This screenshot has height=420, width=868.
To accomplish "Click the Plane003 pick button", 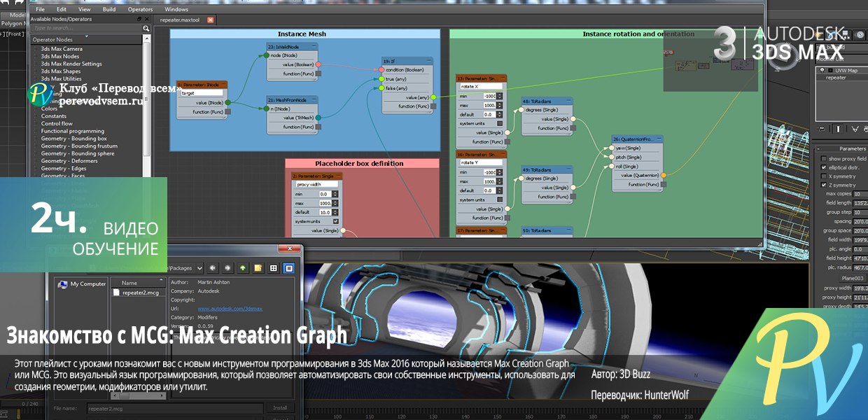I will pos(852,277).
